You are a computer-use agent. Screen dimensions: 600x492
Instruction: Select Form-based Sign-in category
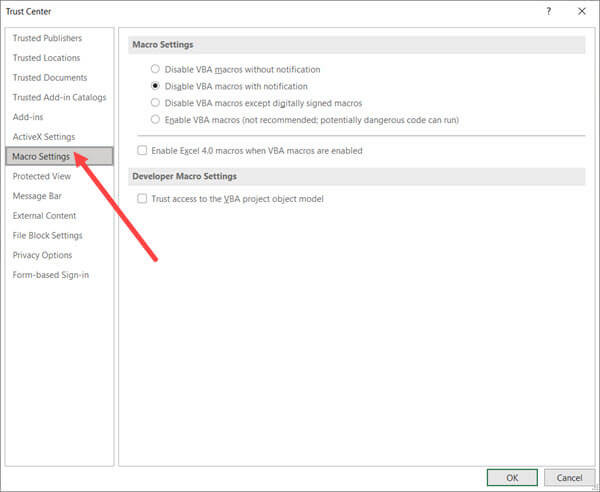[50, 275]
